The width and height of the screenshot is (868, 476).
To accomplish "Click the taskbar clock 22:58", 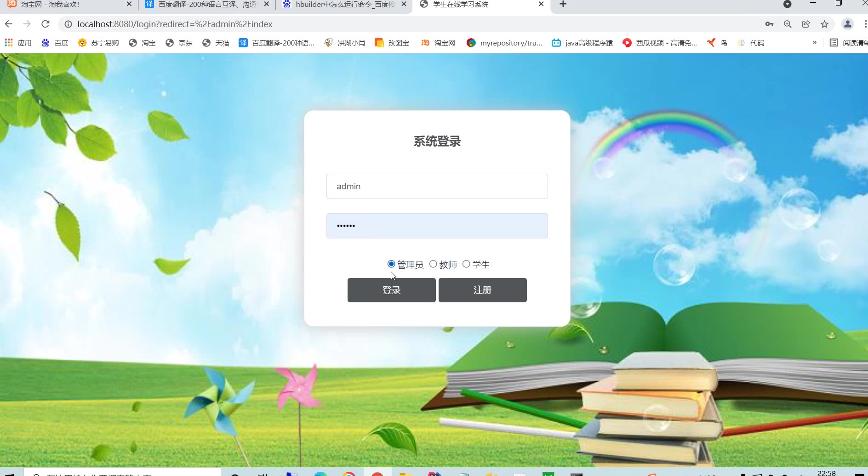I will [x=826, y=473].
